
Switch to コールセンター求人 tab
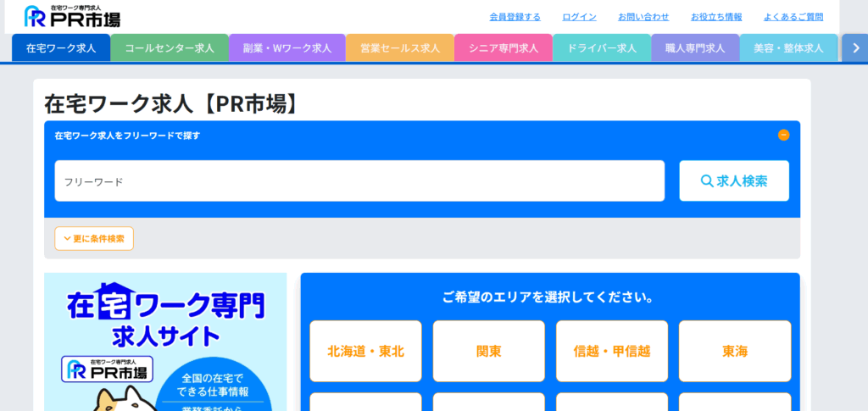pyautogui.click(x=170, y=48)
